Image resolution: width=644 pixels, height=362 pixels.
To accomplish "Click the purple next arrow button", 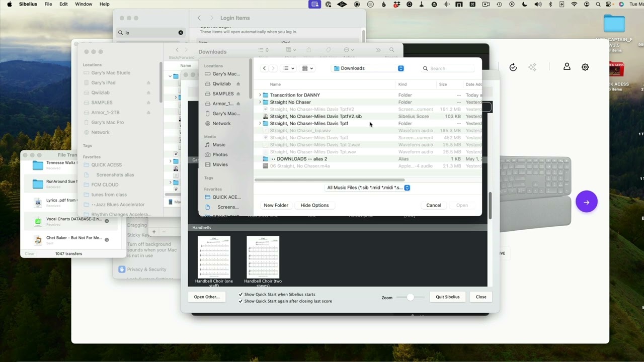I will tap(586, 202).
